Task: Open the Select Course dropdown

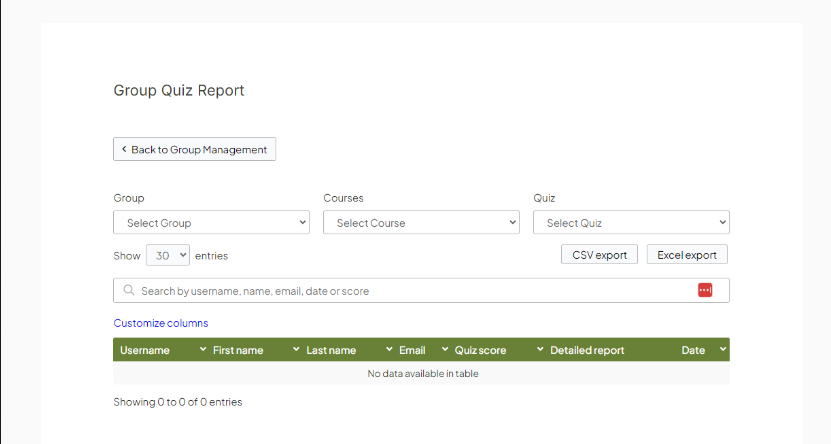Action: [421, 222]
